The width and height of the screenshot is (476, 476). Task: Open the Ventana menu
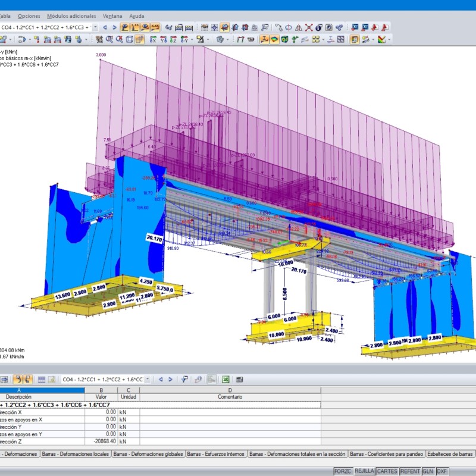112,16
